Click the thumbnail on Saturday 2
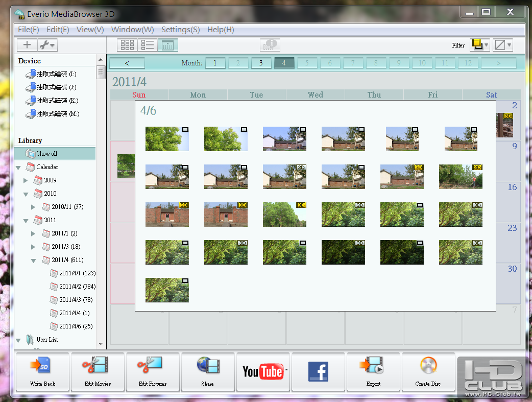 505,125
